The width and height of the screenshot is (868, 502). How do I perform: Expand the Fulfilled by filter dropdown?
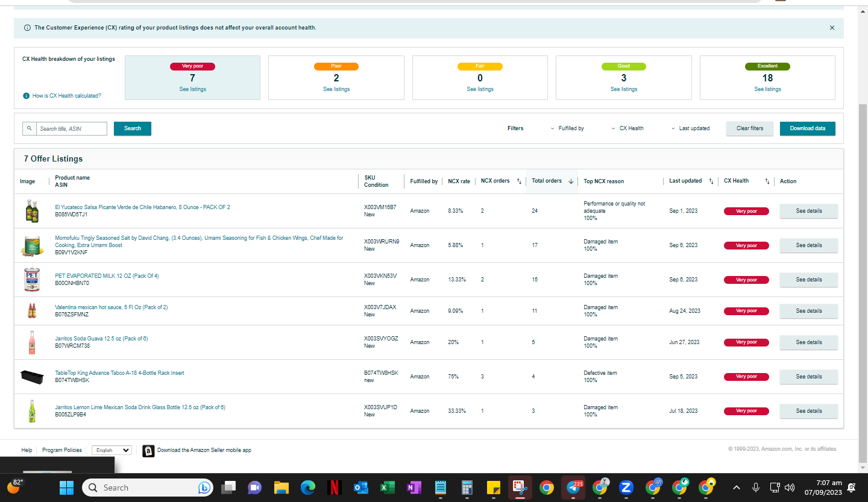point(567,128)
